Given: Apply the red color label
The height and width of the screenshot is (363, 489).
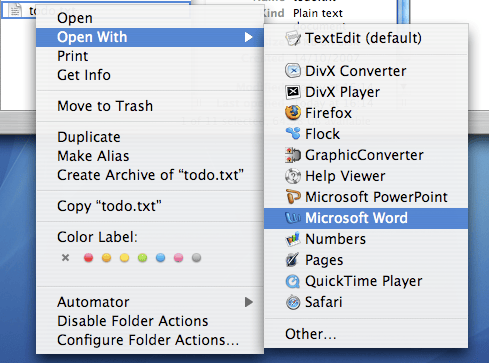Looking at the screenshot, I should pyautogui.click(x=88, y=258).
